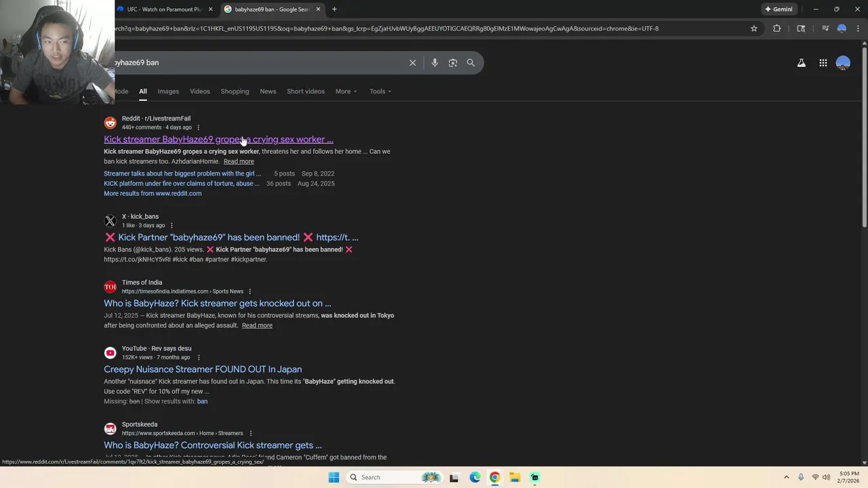The height and width of the screenshot is (488, 868).
Task: Open the Chrome profile avatar in toolbar
Action: [842, 28]
